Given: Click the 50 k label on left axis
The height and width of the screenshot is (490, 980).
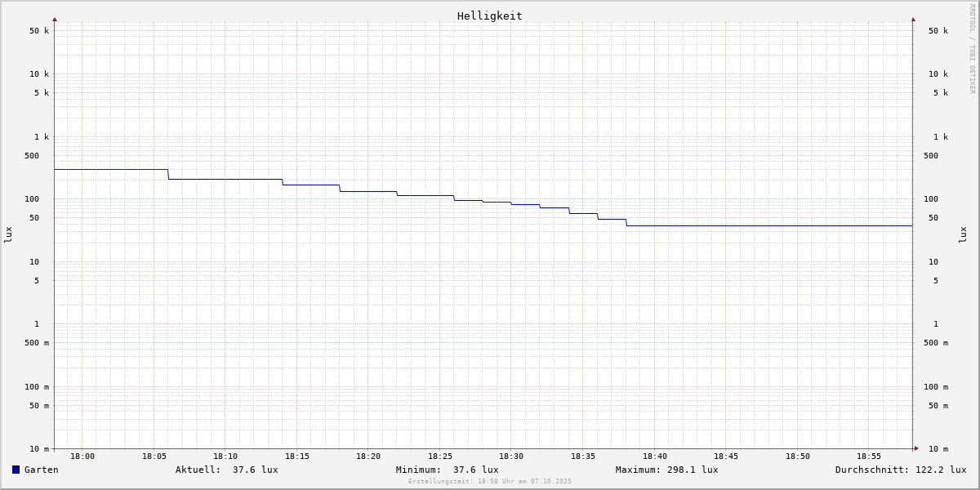Looking at the screenshot, I should pyautogui.click(x=39, y=31).
